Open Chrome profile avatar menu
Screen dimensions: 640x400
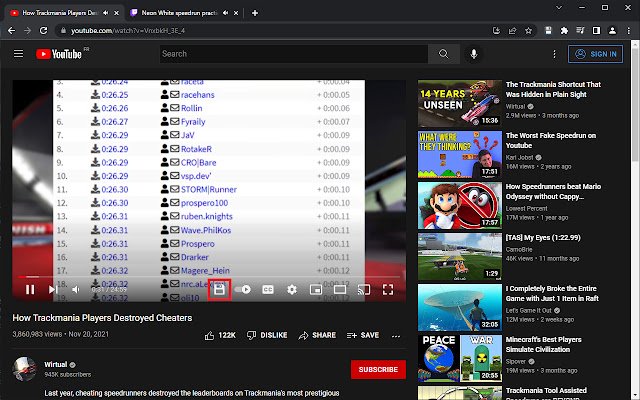pos(612,31)
